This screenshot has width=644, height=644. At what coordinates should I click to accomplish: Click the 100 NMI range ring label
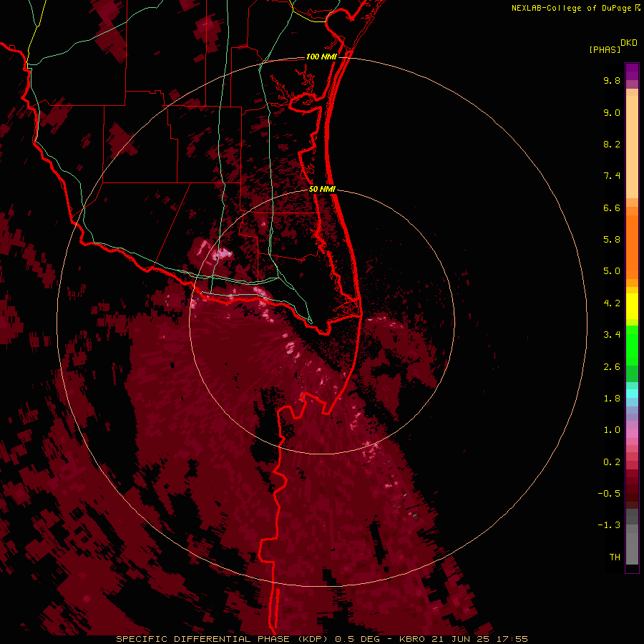point(321,57)
